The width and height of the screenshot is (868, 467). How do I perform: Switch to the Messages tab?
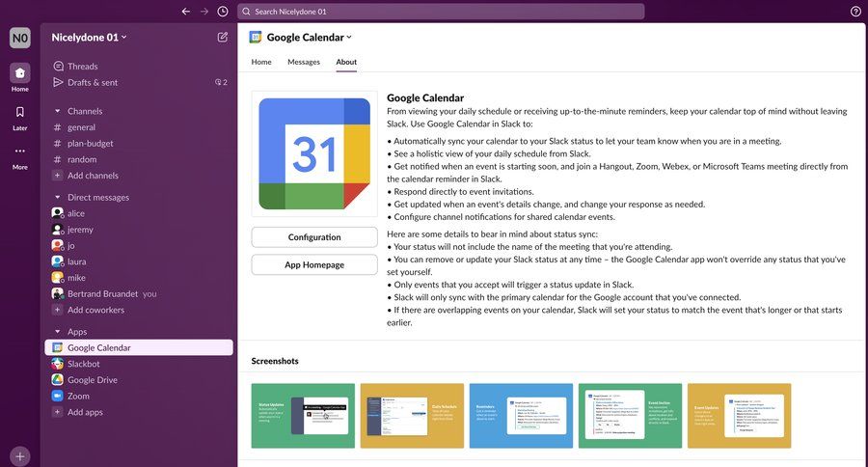tap(304, 62)
